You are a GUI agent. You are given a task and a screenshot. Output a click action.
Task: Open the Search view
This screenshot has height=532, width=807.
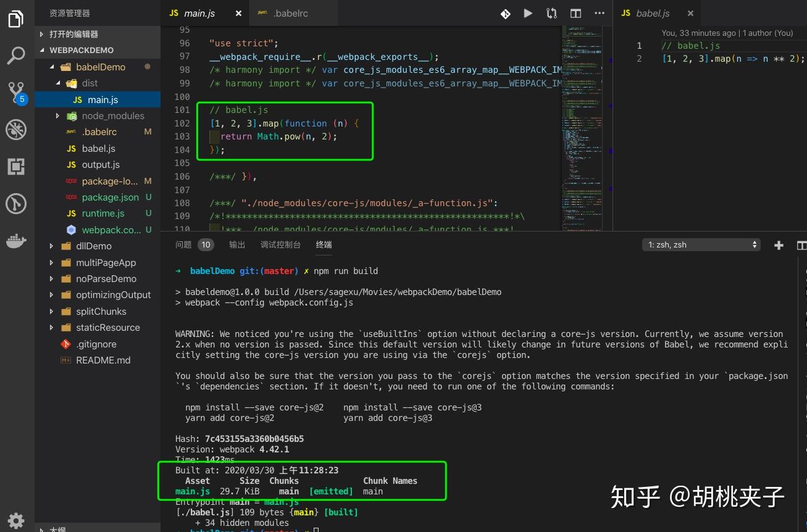coord(15,56)
